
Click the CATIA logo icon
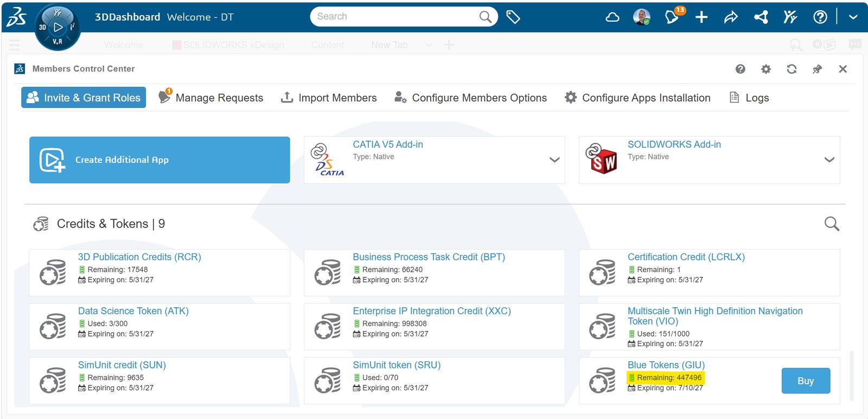pyautogui.click(x=328, y=160)
